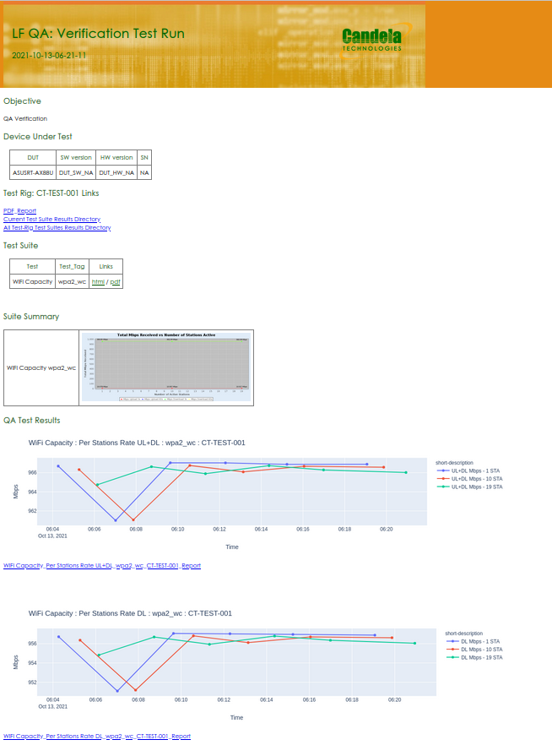The image size is (552, 756).
Task: Open the html link for WiFi Capacity
Action: pos(98,281)
